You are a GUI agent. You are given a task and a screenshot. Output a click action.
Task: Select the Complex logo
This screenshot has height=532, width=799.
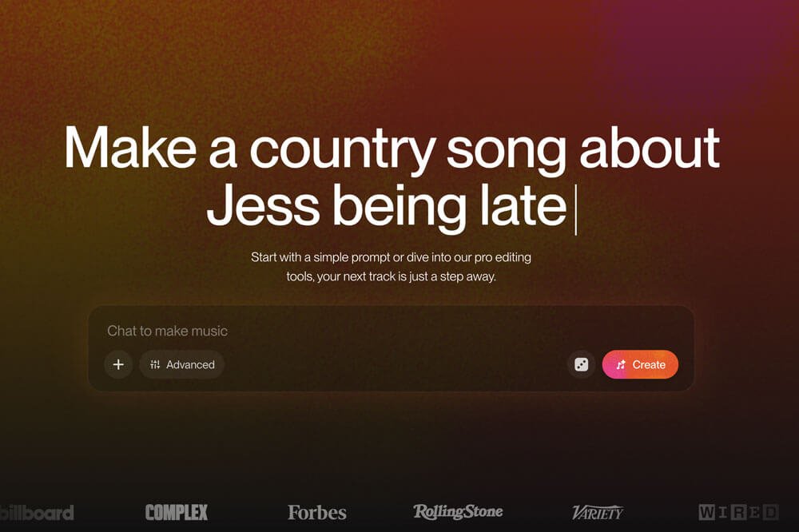(x=177, y=512)
